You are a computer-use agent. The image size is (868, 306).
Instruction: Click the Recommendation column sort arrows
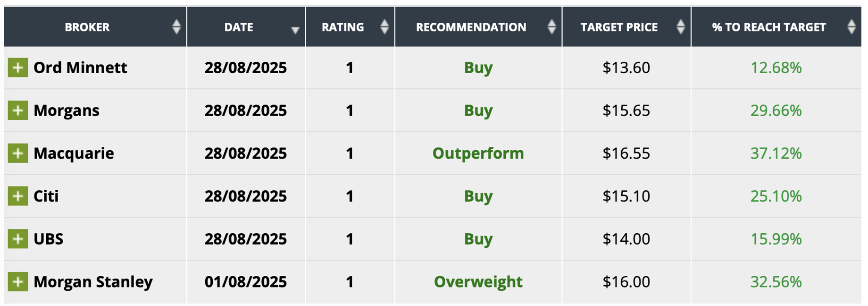[551, 27]
